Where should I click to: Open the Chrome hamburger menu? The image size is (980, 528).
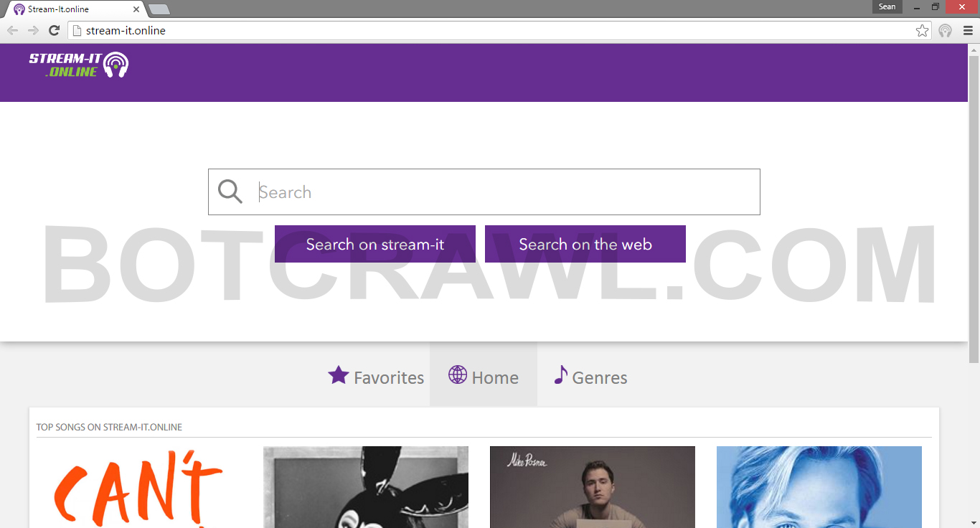[x=967, y=30]
